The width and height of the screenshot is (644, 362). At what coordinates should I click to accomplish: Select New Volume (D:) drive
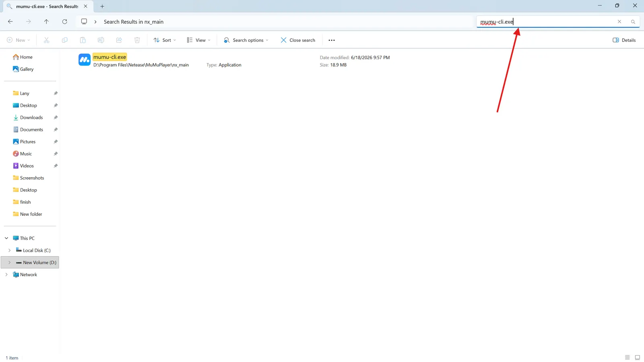click(x=36, y=263)
